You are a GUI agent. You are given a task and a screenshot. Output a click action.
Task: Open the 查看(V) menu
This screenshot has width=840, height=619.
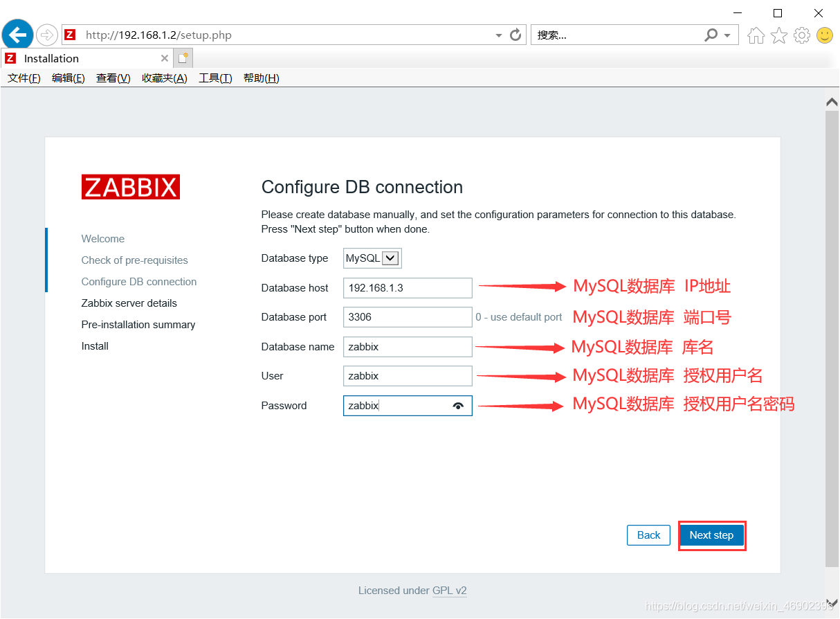tap(113, 78)
